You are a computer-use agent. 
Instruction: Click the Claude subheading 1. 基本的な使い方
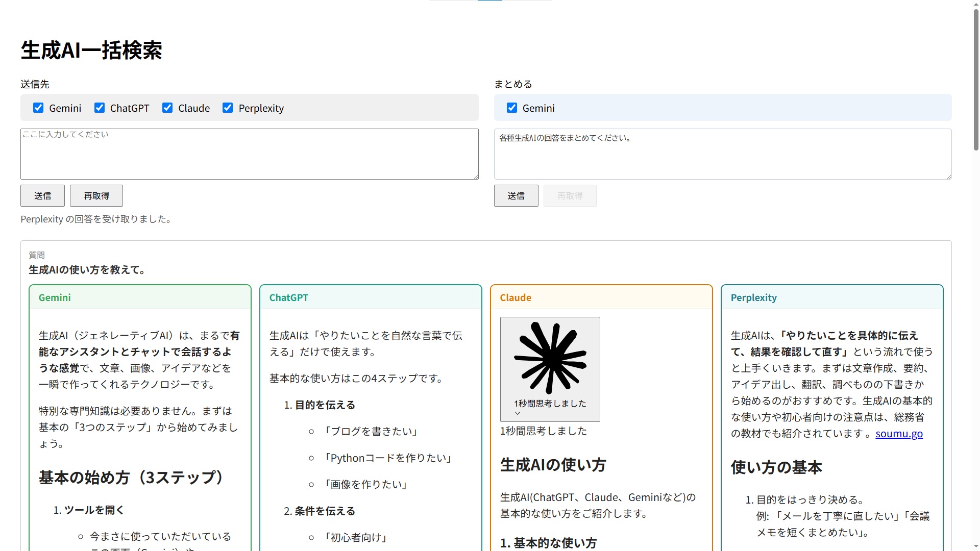(549, 543)
